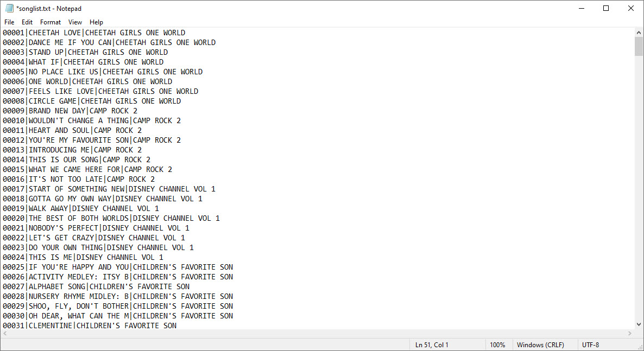Image resolution: width=644 pixels, height=351 pixels.
Task: Click line 00006 ONE WORLD
Action: pos(87,81)
